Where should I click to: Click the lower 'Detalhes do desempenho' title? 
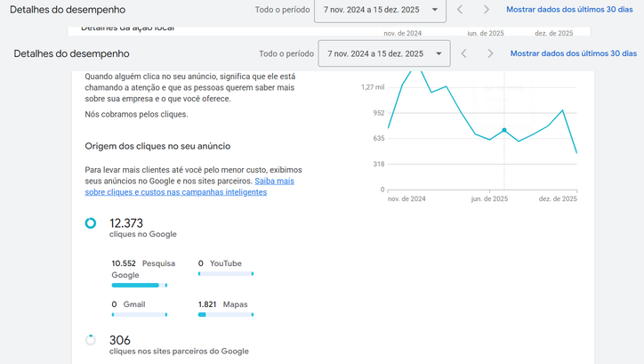pos(71,53)
